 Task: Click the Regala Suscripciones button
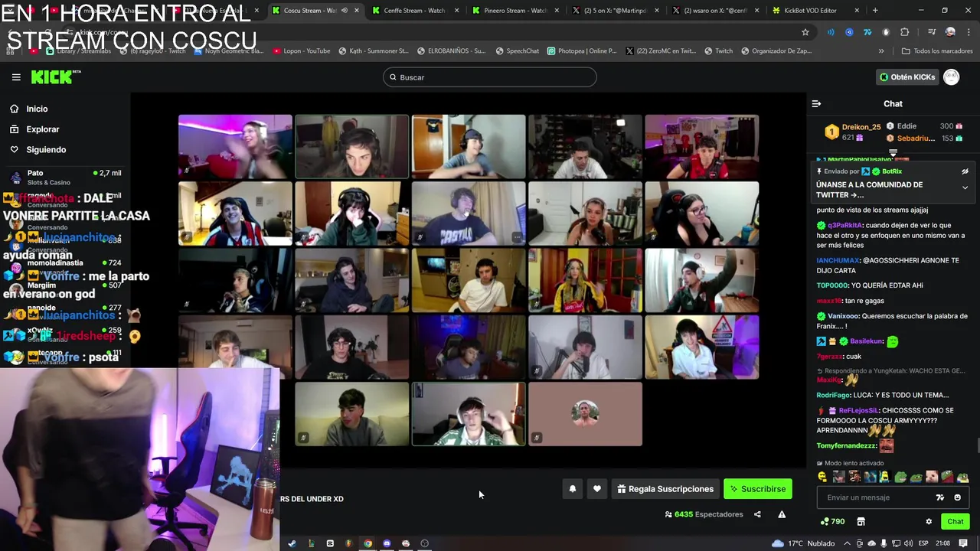click(x=665, y=489)
